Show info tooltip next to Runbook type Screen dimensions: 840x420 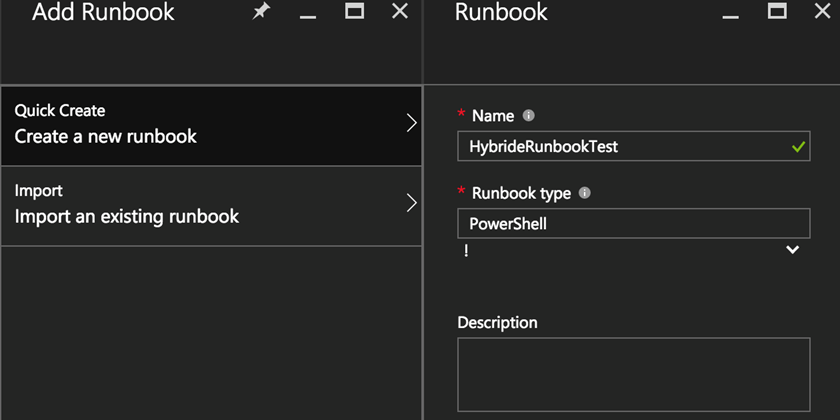pos(584,193)
